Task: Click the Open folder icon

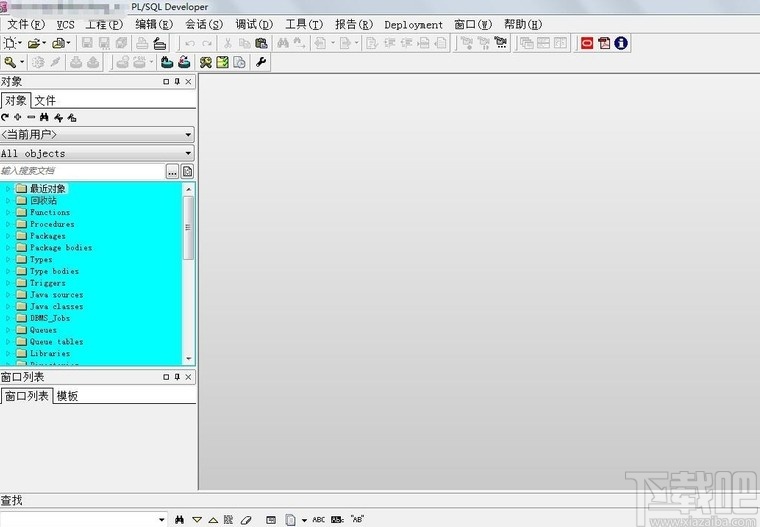Action: pyautogui.click(x=33, y=43)
